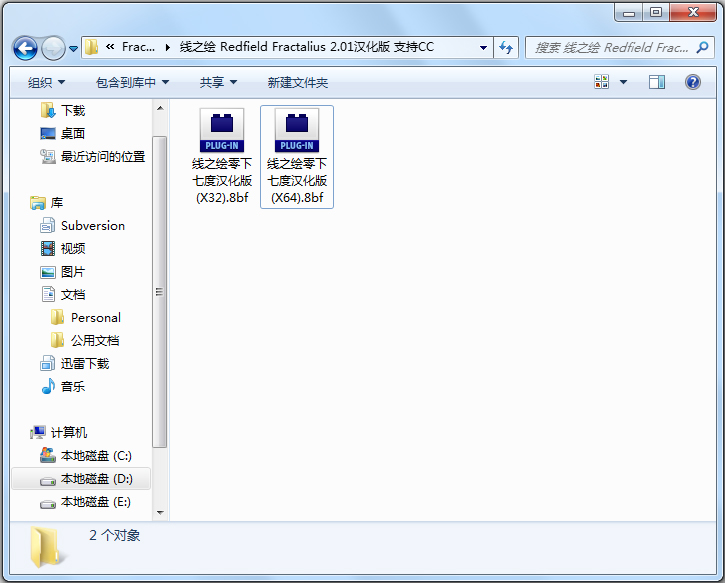The width and height of the screenshot is (725, 583).
Task: Click the navigation pane scrollbar thumb
Action: pos(160,292)
